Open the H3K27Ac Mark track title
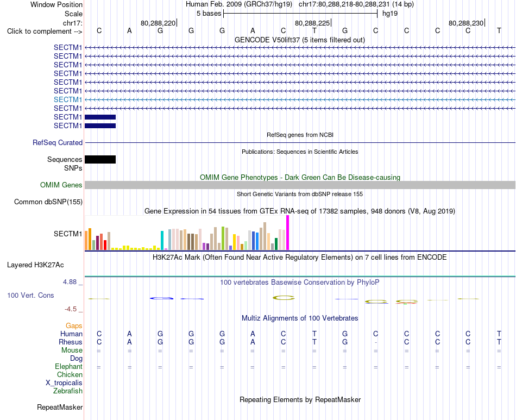 click(300, 257)
